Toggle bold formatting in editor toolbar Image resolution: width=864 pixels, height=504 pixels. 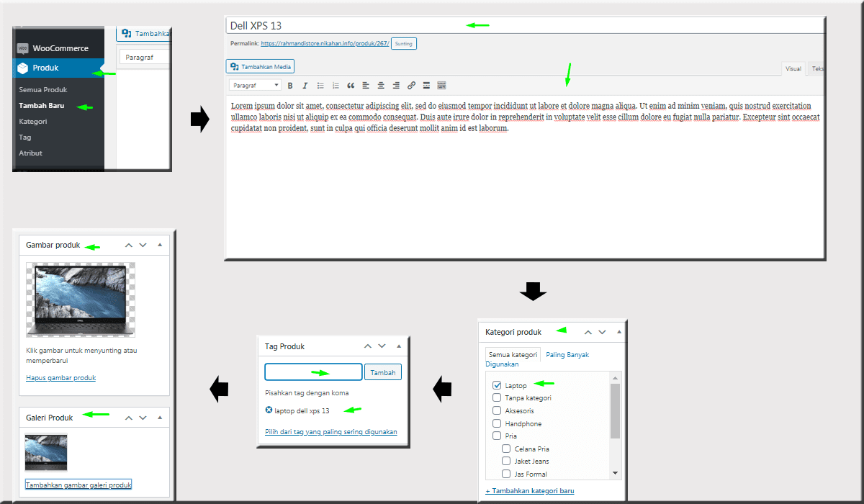[289, 85]
